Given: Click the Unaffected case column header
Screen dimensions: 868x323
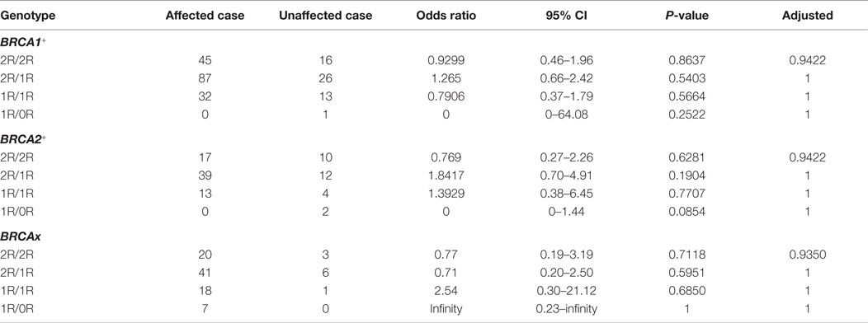Looking at the screenshot, I should click(x=326, y=16).
